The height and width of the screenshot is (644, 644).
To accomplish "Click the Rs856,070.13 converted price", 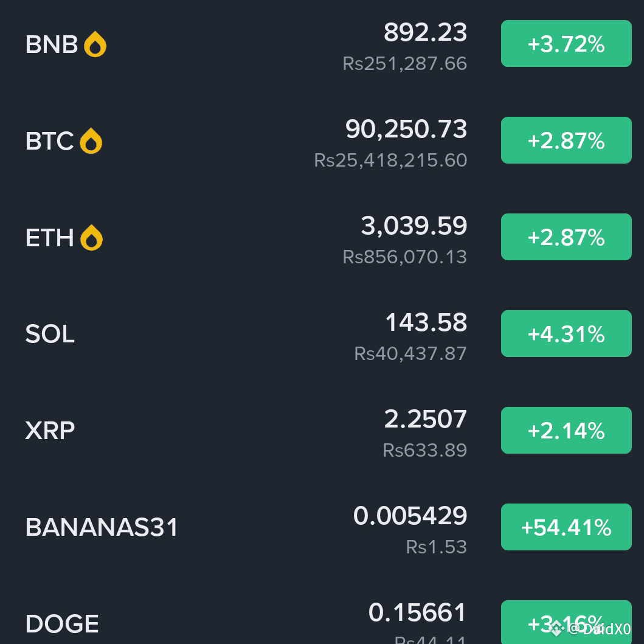I will (405, 257).
